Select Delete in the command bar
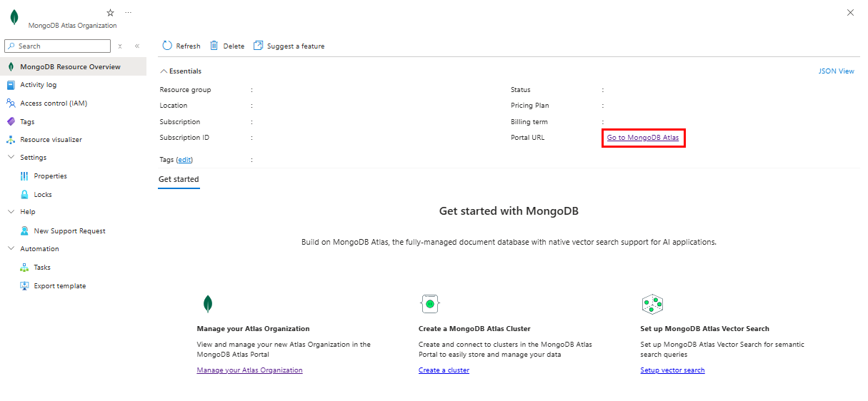Viewport: 868px width, 401px height. coord(227,46)
